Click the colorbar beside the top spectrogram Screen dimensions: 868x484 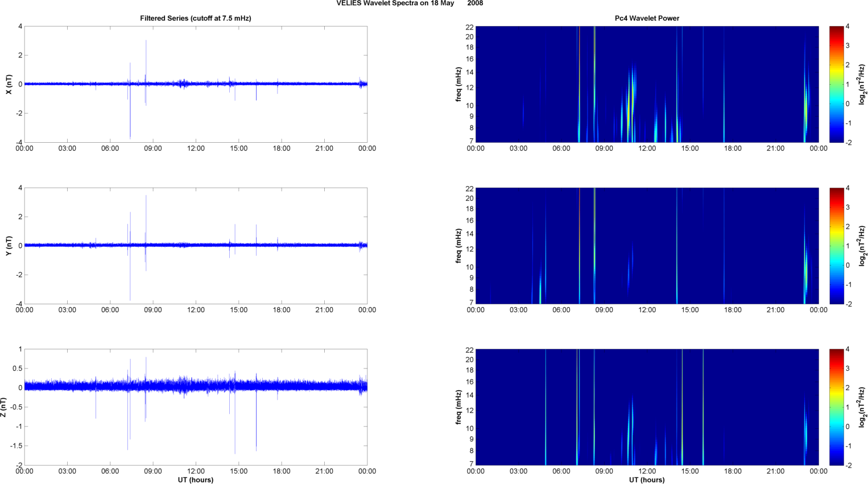(836, 84)
